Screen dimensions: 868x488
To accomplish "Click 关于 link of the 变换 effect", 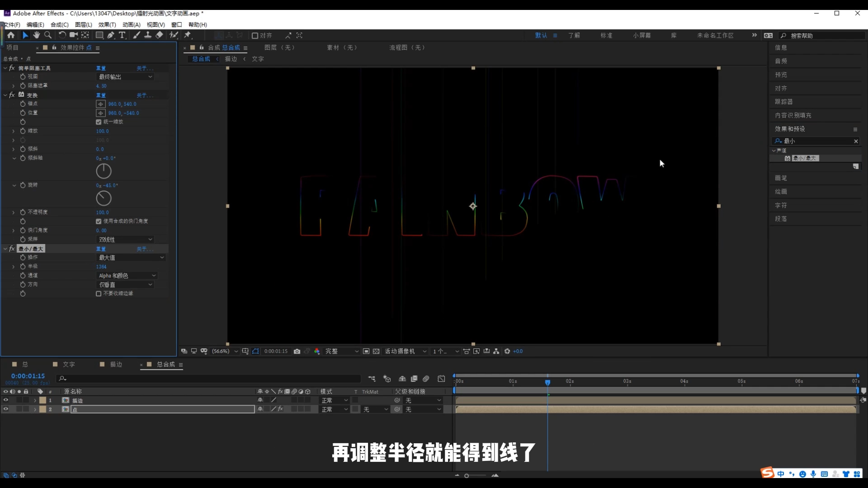I will (x=144, y=95).
